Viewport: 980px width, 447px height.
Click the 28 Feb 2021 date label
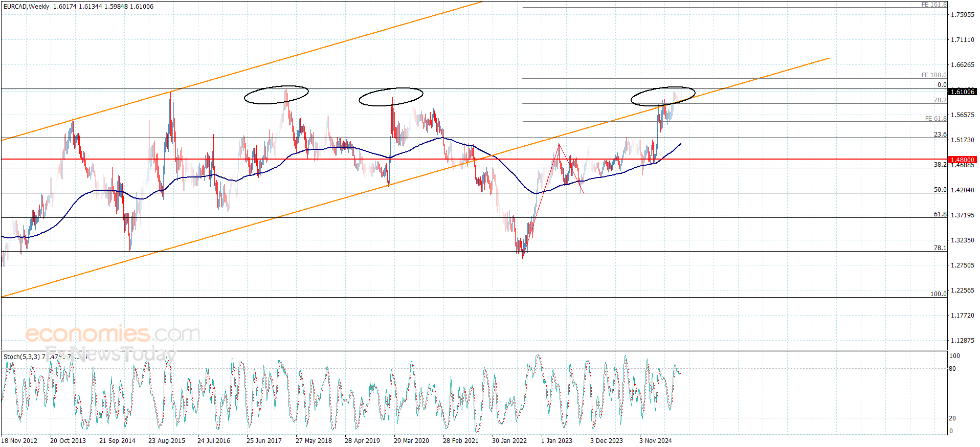tap(461, 441)
